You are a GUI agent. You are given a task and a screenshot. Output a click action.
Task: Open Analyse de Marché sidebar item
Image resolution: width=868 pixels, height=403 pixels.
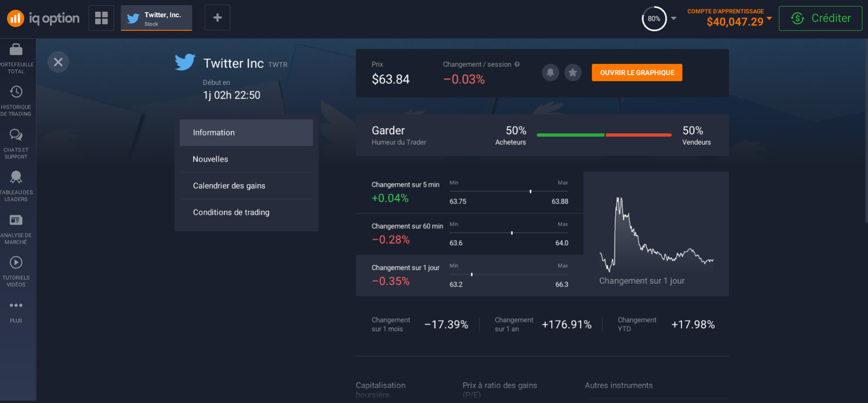(x=16, y=229)
